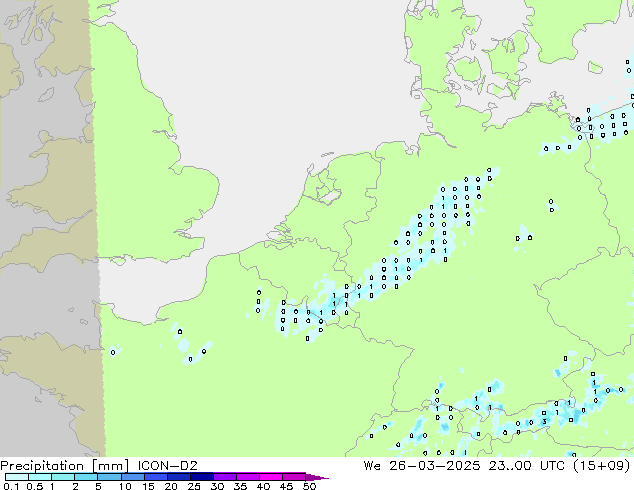Click the 2–5 mm legend color segment
The image size is (634, 490).
pyautogui.click(x=86, y=477)
